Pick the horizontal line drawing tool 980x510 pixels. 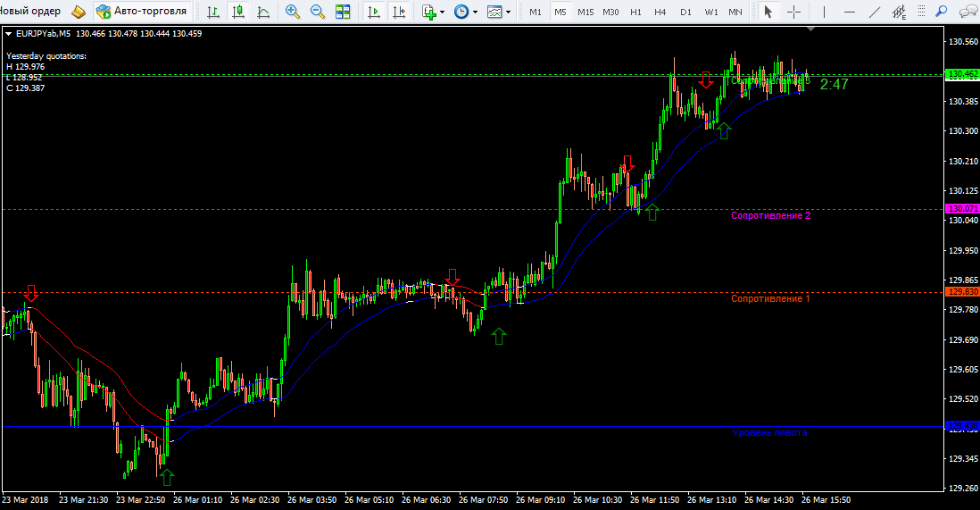click(850, 12)
